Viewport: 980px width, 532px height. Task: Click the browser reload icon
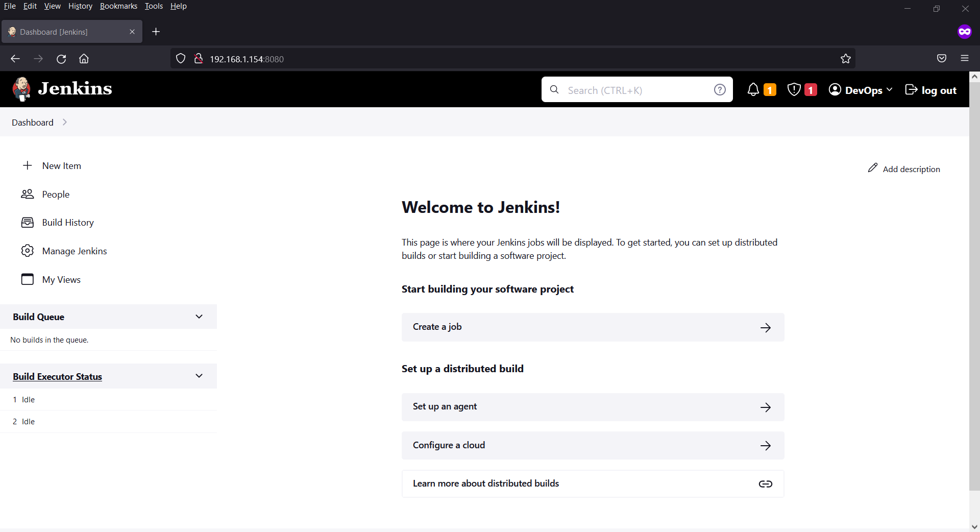[61, 59]
